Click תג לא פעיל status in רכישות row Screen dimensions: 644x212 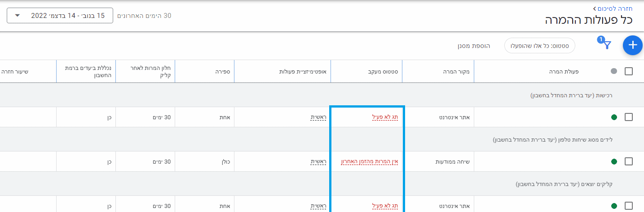(x=385, y=117)
